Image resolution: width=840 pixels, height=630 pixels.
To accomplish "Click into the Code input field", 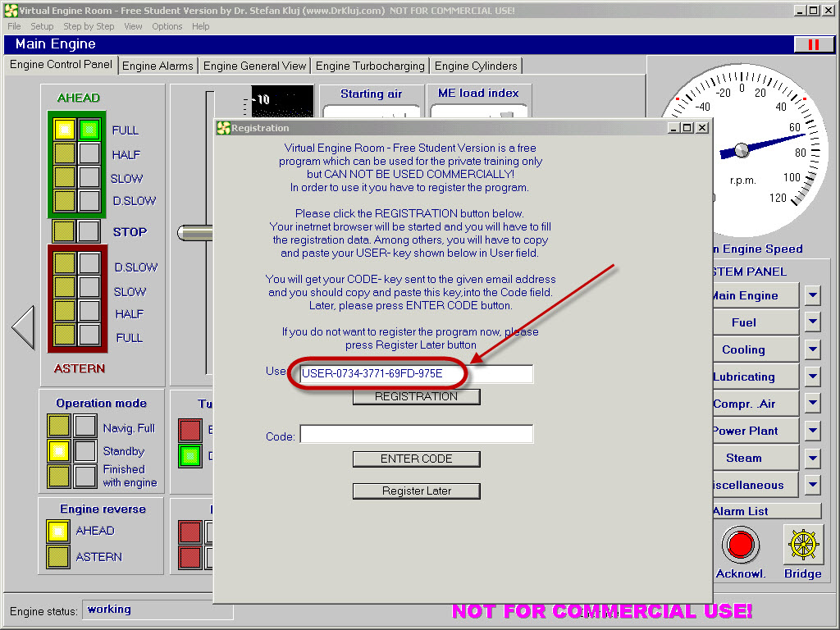I will [x=416, y=435].
